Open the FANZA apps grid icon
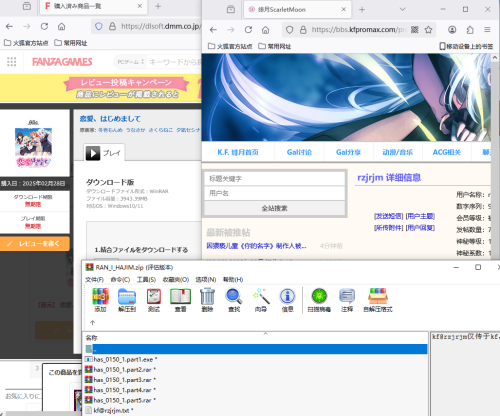The width and height of the screenshot is (500, 416). click(x=12, y=62)
